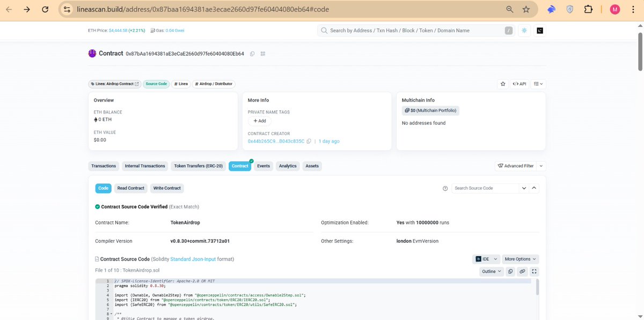This screenshot has width=644, height=320.
Task: Click the Linea: Airdrop Contract label
Action: point(114,84)
